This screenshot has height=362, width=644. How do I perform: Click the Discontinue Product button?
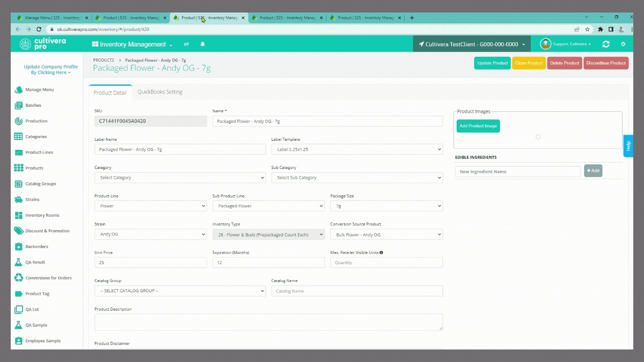pyautogui.click(x=606, y=63)
